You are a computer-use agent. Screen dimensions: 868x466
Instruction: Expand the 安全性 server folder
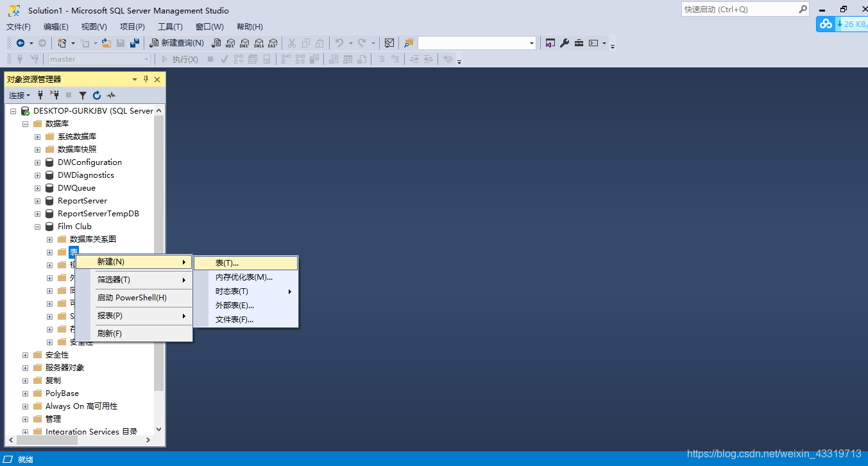[25, 355]
